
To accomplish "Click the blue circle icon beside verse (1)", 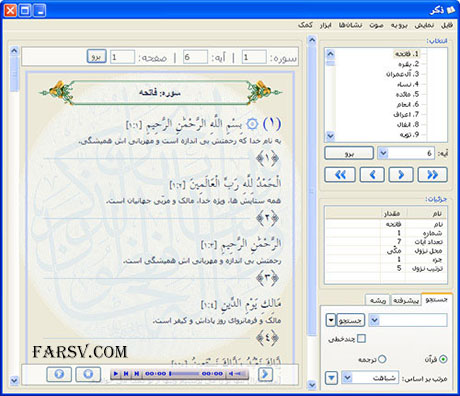I will point(252,124).
